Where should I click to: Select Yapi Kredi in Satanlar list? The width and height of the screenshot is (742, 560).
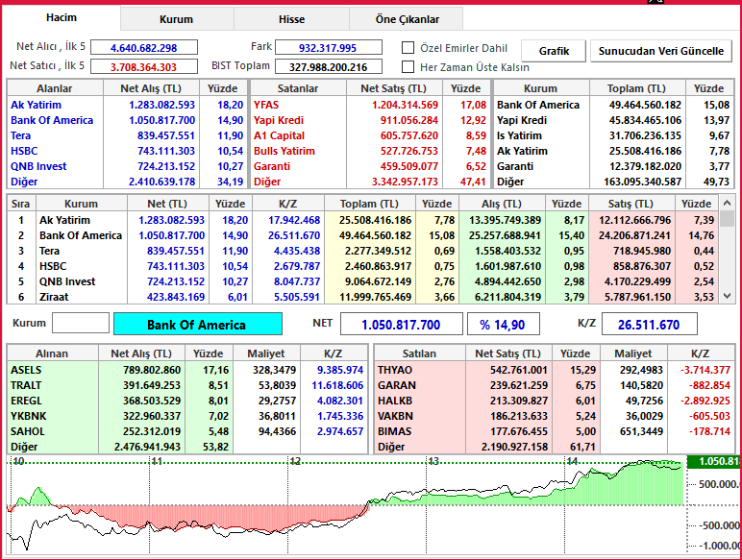279,120
